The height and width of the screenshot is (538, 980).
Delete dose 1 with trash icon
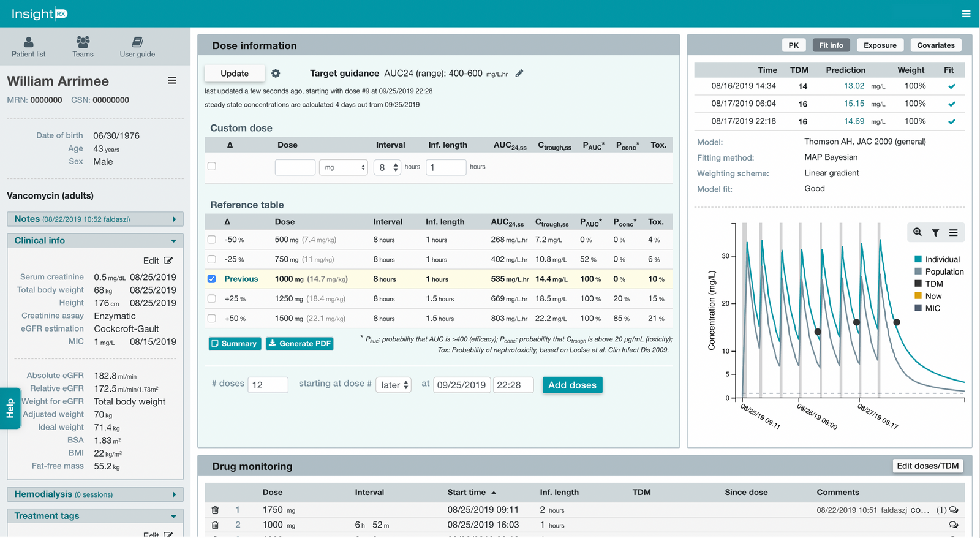click(x=215, y=510)
